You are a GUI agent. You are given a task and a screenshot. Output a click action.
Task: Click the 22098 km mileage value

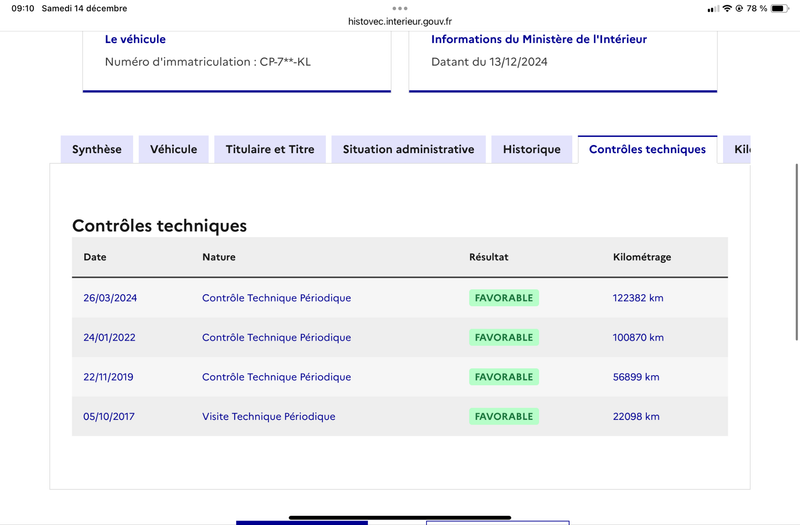click(x=636, y=416)
